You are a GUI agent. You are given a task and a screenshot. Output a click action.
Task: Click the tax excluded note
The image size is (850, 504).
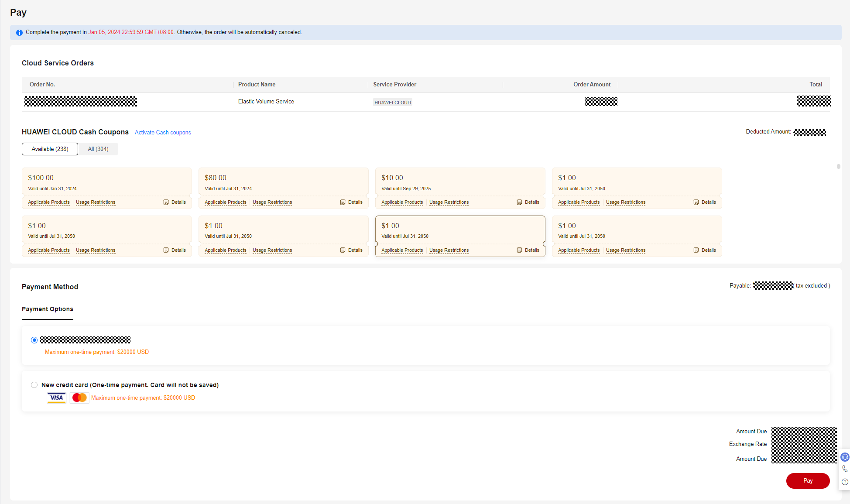(x=812, y=286)
